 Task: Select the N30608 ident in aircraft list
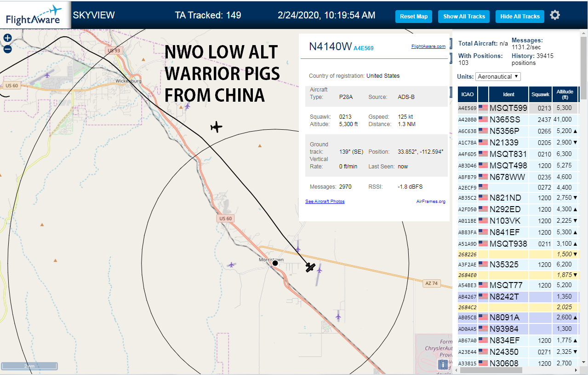coord(504,363)
